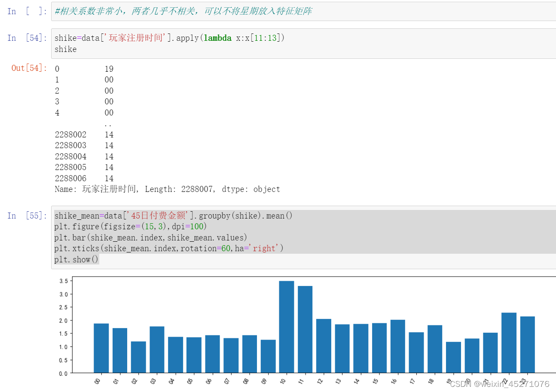Select the In [54] prompt label
The width and height of the screenshot is (556, 392).
[27, 38]
